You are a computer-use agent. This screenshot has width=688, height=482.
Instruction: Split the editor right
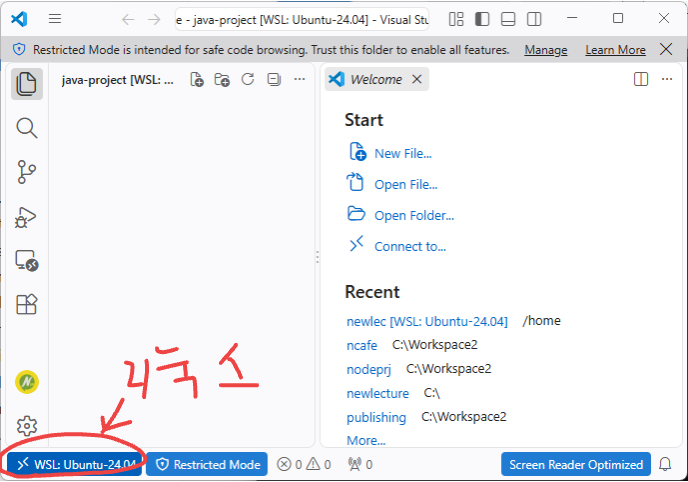(641, 79)
